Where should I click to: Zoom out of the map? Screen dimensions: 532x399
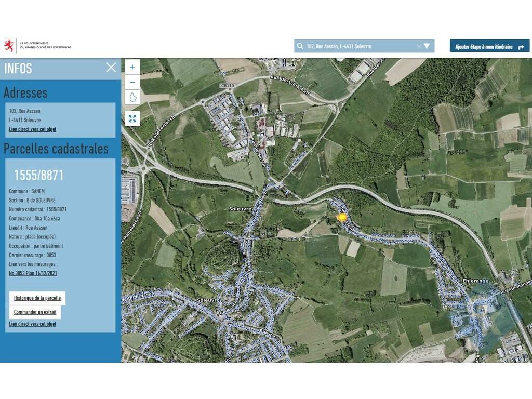(x=132, y=82)
